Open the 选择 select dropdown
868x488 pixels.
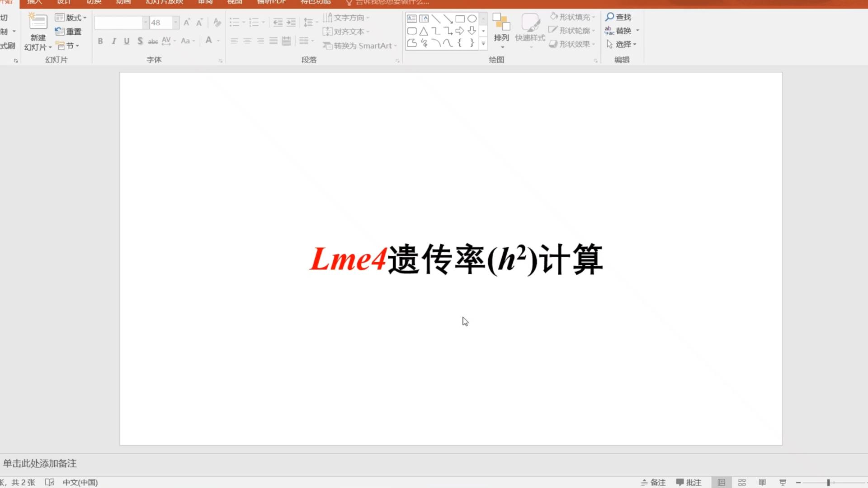click(x=622, y=44)
